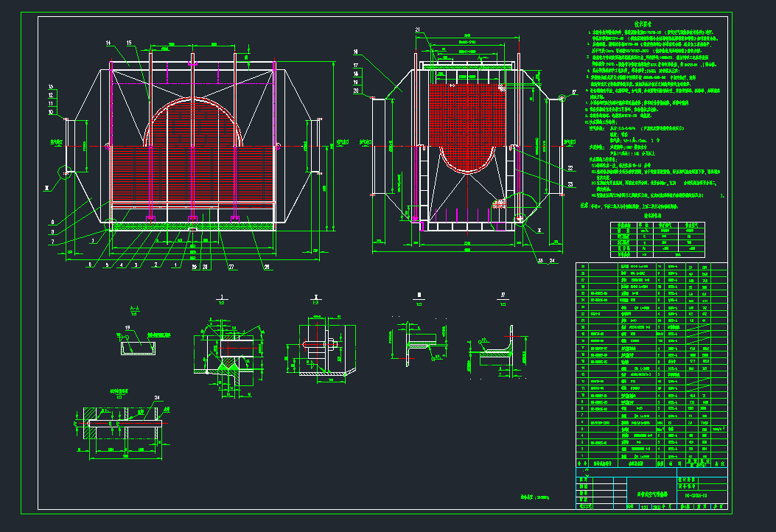This screenshot has width=776, height=532.
Task: Select callout 24 on bottom-left section detail
Action: [x=156, y=398]
